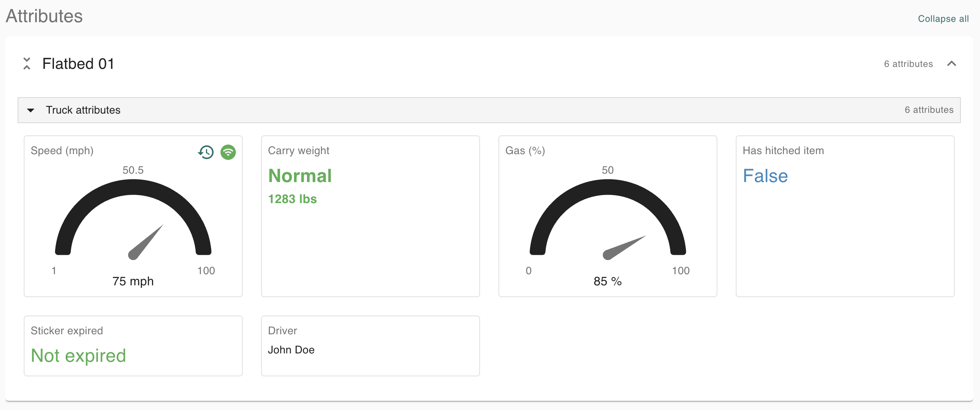
Task: Collapse Flatbed 01 with the chevron up
Action: pyautogui.click(x=952, y=63)
